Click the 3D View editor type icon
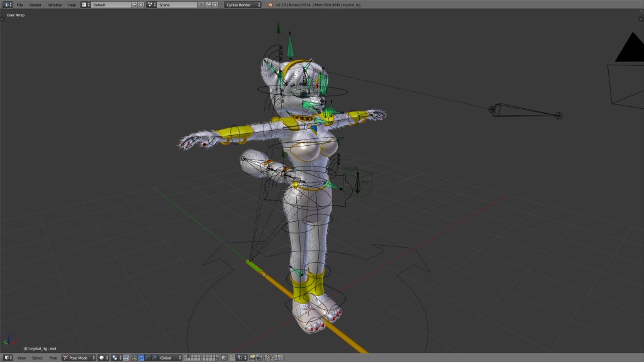 coord(7,358)
